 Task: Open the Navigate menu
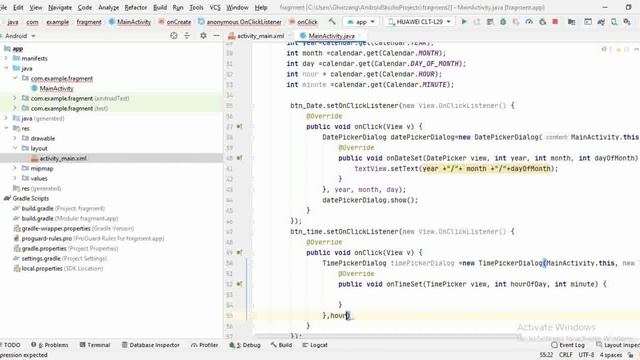(60, 7)
